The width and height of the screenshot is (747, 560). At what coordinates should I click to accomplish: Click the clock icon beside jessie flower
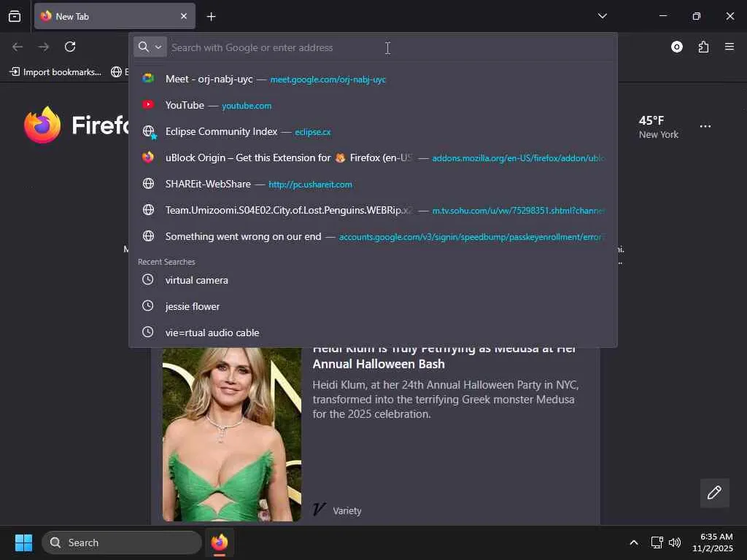click(148, 306)
